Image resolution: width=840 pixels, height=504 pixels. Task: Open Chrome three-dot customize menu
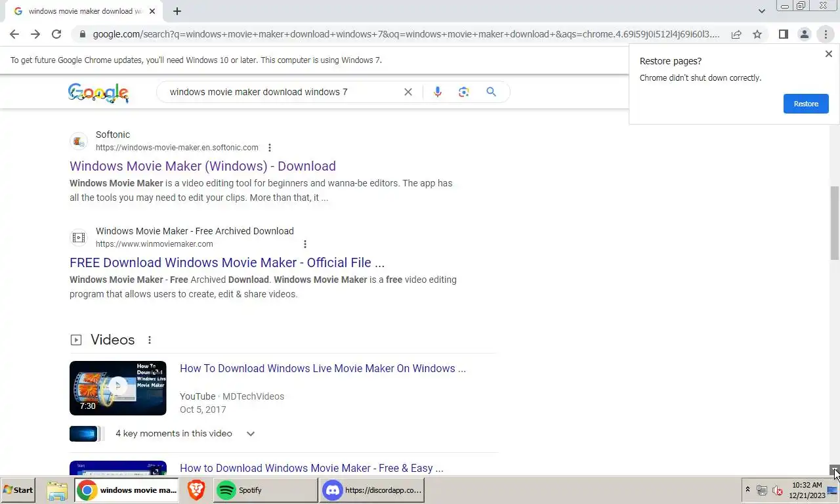(826, 34)
